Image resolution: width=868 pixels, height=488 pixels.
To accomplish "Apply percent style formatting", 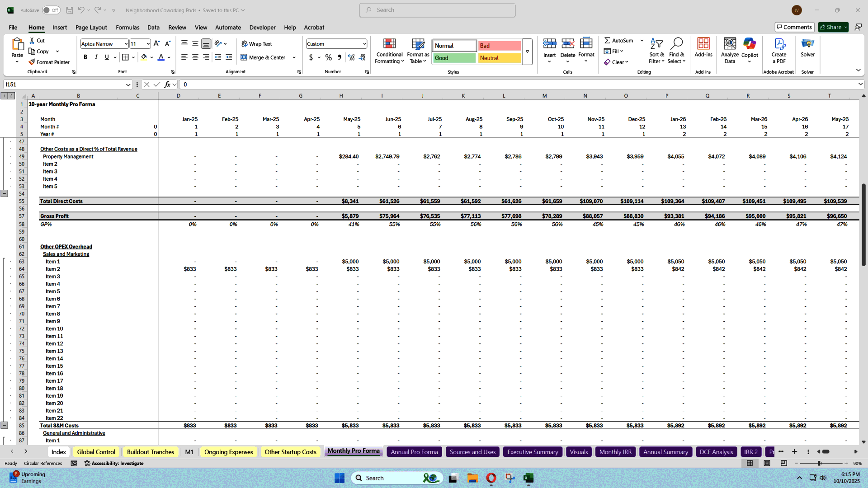I will pos(329,57).
